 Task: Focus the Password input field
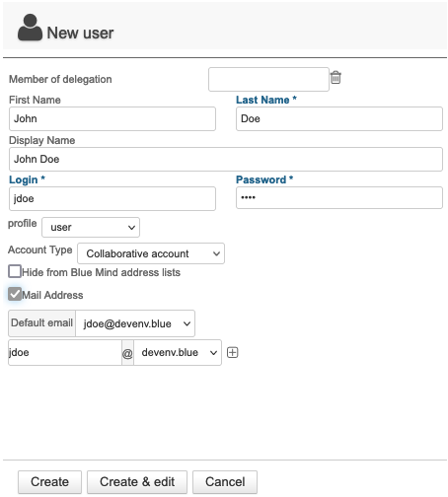click(339, 198)
